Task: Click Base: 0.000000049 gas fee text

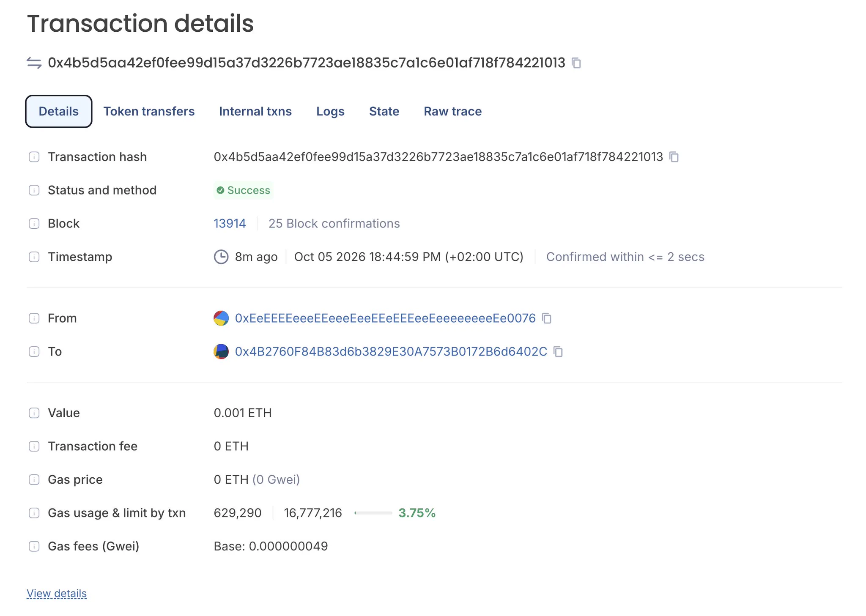Action: (271, 546)
